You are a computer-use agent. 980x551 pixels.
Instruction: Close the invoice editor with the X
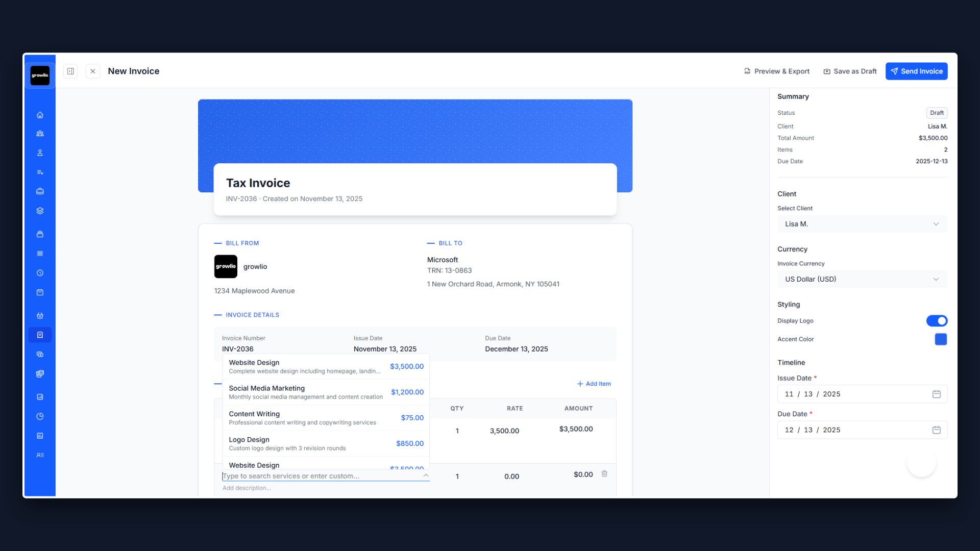tap(92, 71)
